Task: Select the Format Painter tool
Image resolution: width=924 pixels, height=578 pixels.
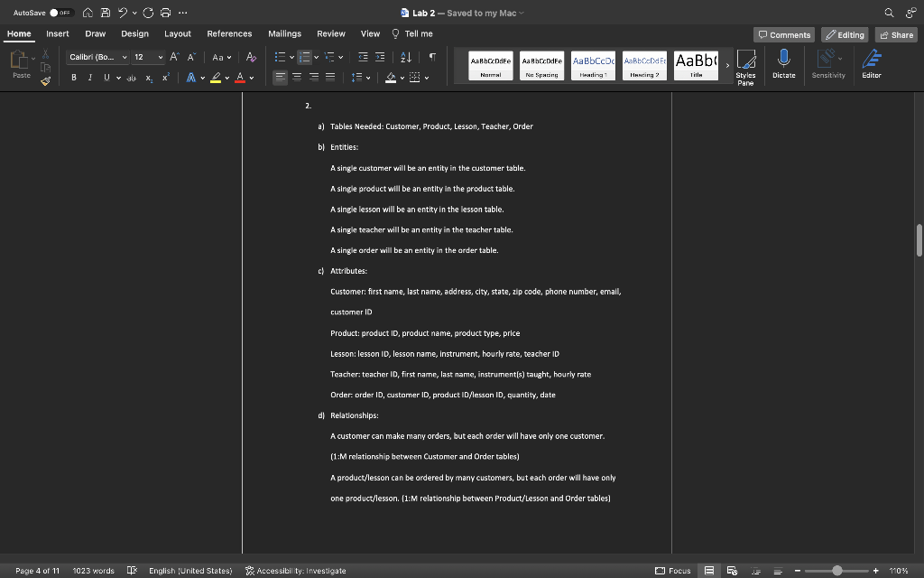Action: click(x=43, y=82)
